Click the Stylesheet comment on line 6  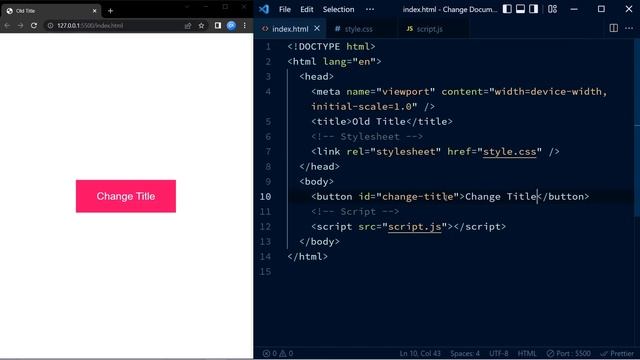(x=367, y=137)
